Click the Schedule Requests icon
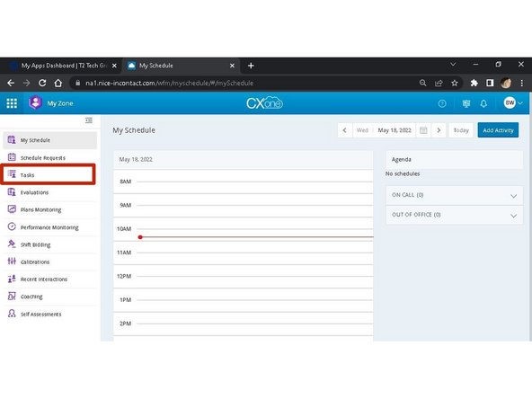 click(12, 157)
